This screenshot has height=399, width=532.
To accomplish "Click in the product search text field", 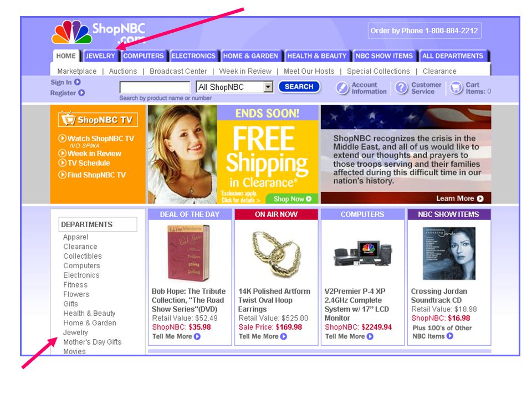I will (x=155, y=87).
